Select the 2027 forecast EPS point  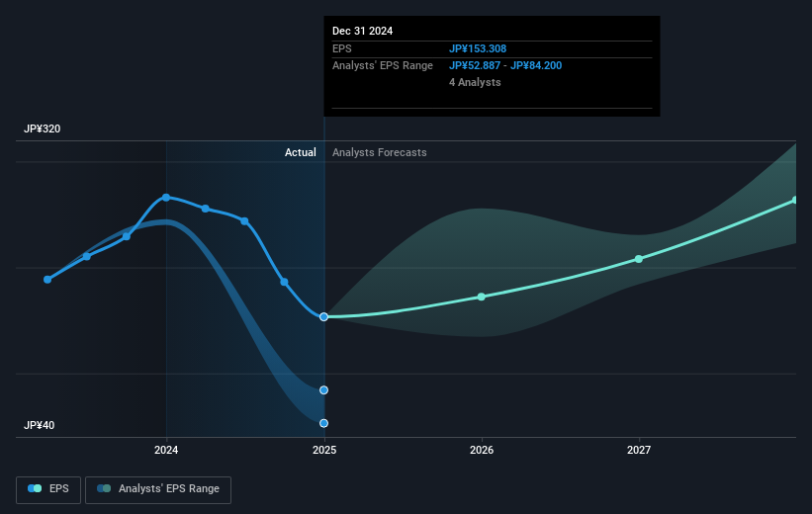coord(639,259)
